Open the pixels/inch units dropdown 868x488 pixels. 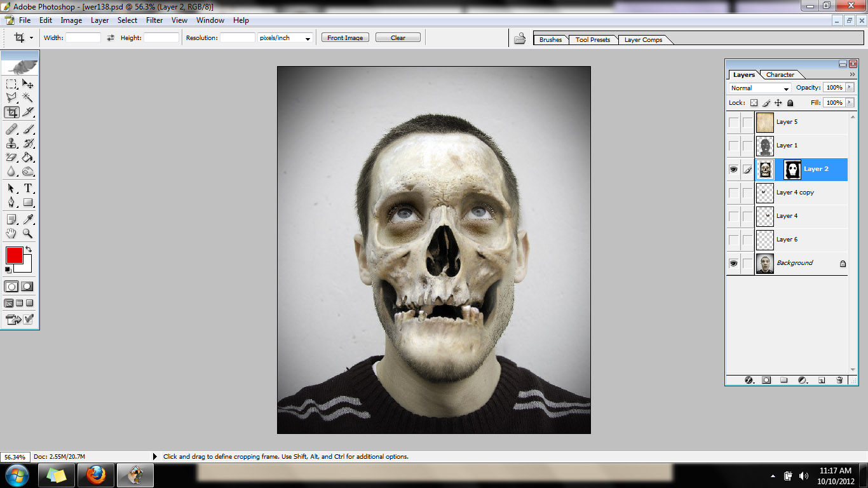coord(285,38)
